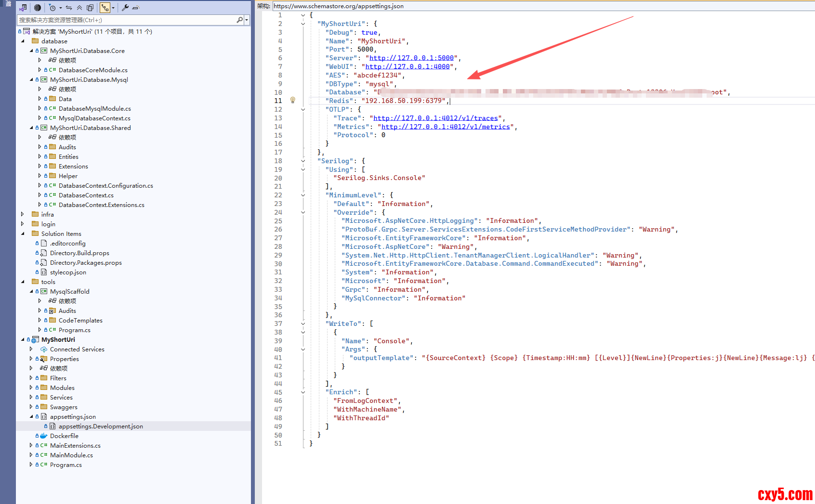Collapse the "Serilog" section in the editor
815x504 pixels.
303,161
